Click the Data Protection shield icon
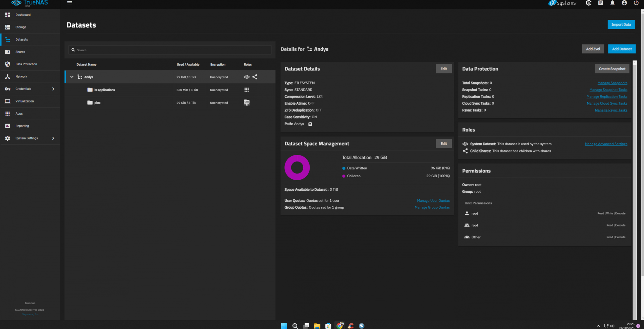Screen dimensions: 644x329 (7, 64)
